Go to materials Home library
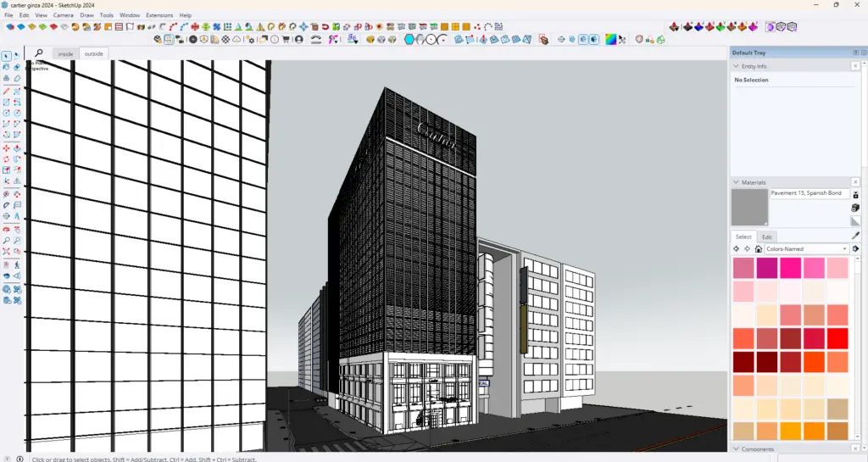This screenshot has width=868, height=462. point(759,249)
